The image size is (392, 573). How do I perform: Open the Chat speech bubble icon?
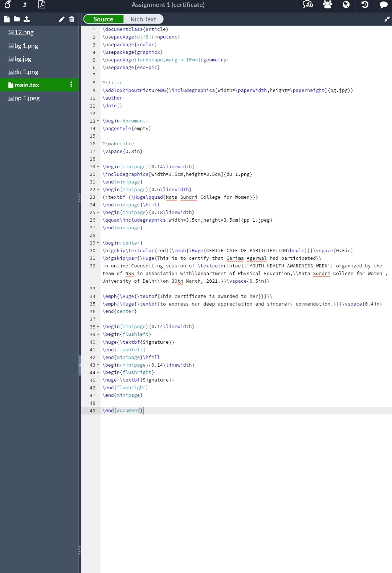[383, 5]
